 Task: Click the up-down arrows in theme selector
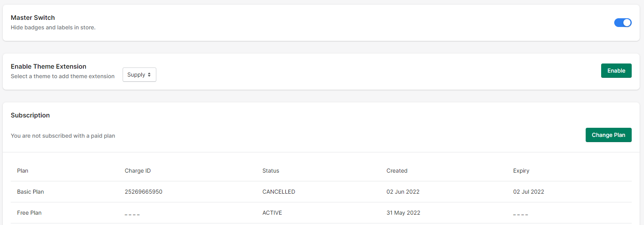point(149,75)
